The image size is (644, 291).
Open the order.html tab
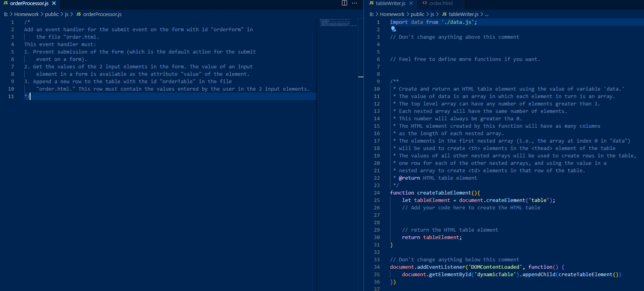coord(441,3)
